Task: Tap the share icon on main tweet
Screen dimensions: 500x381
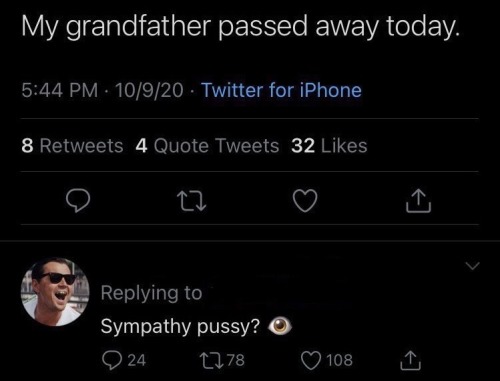Action: 419,201
